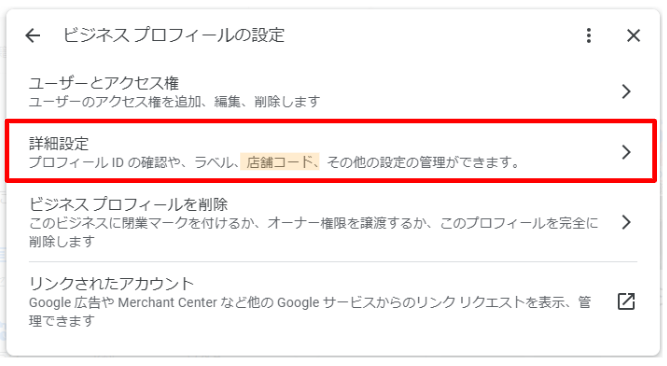The image size is (667, 366).
Task: Click the このビジネスに閉業マークを付けるか description
Action: tap(143, 223)
